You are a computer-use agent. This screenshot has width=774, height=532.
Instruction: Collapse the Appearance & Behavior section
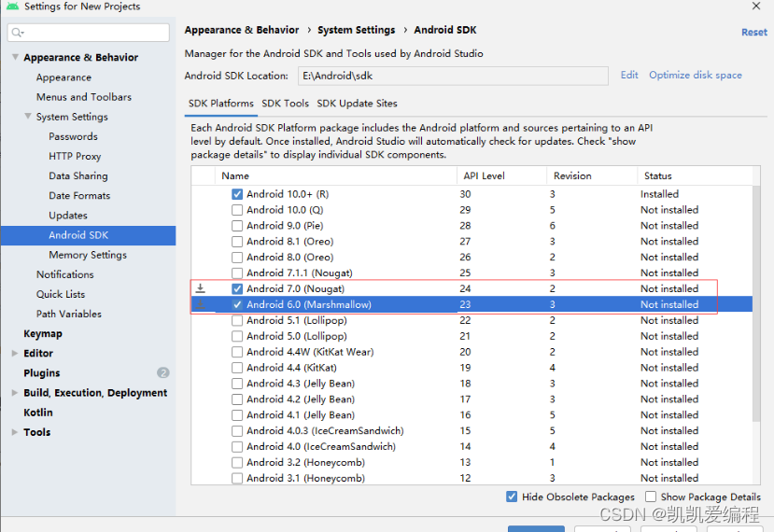(x=15, y=57)
